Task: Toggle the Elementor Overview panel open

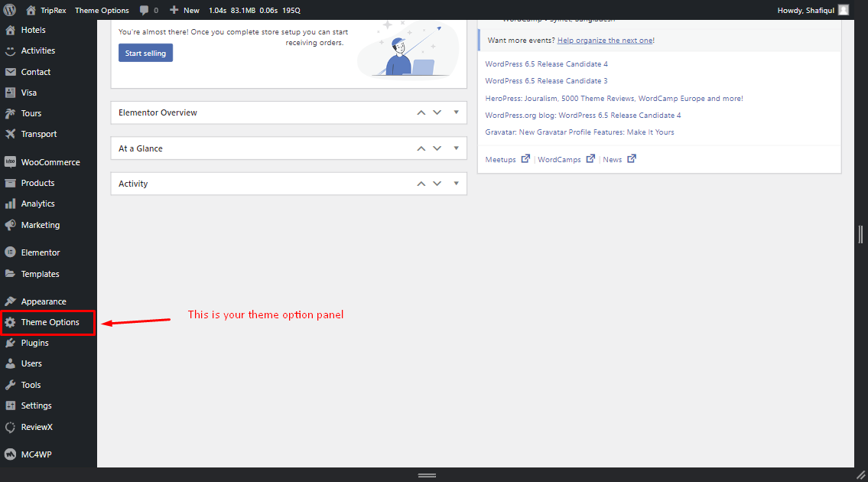Action: pos(456,112)
